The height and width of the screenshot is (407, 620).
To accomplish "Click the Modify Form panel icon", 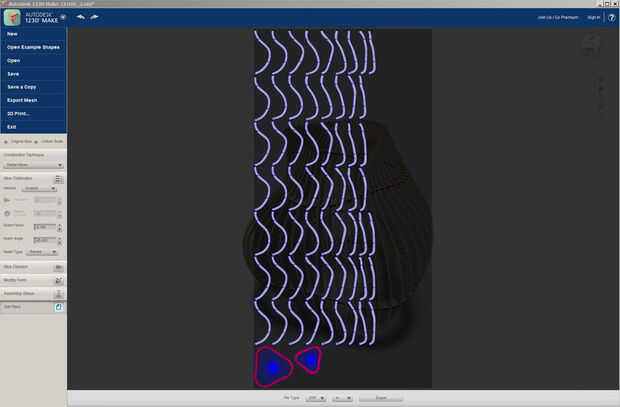I will pos(59,281).
